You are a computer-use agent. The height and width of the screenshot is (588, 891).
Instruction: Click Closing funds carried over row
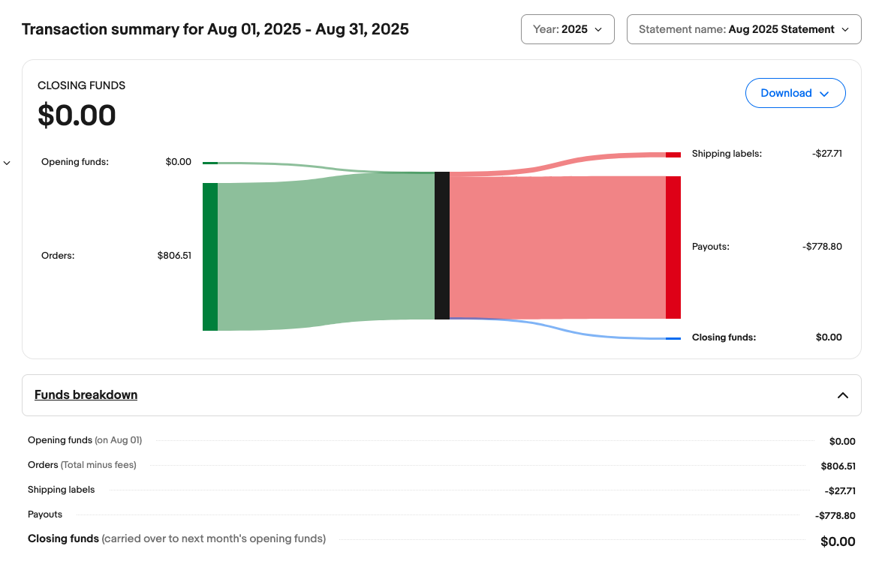(x=176, y=538)
